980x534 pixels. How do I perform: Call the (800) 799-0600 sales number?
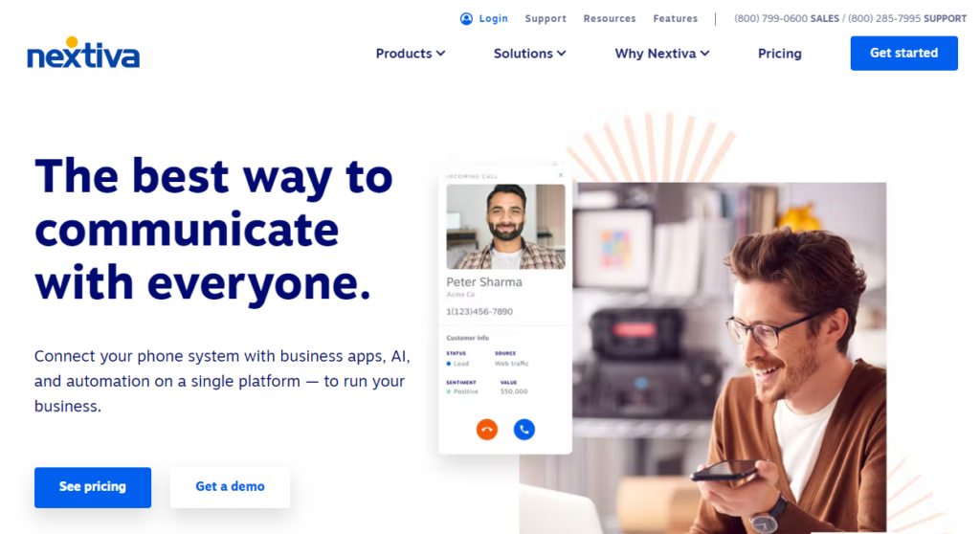click(x=787, y=19)
